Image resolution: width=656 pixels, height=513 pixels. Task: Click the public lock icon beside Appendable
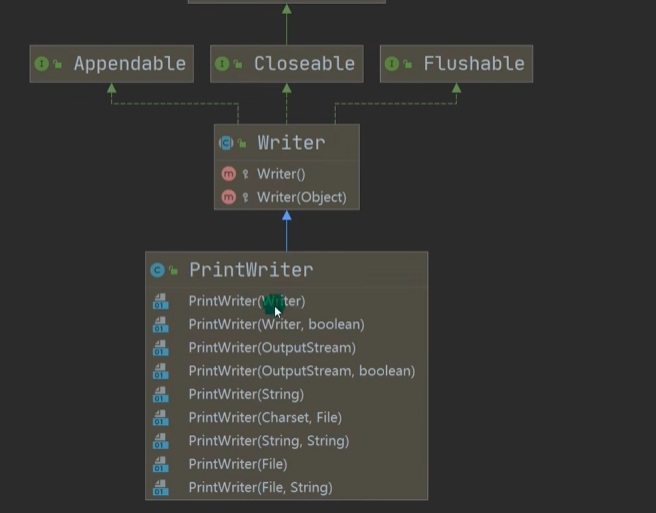pos(58,64)
